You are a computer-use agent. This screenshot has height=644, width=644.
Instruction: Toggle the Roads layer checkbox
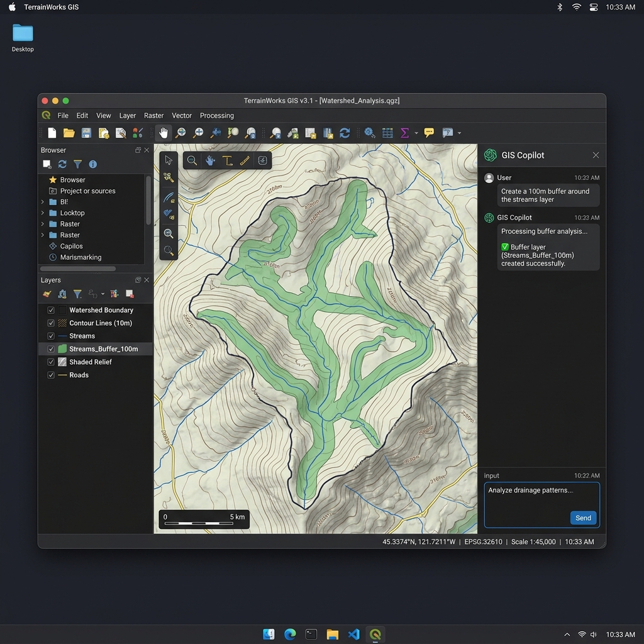(51, 375)
